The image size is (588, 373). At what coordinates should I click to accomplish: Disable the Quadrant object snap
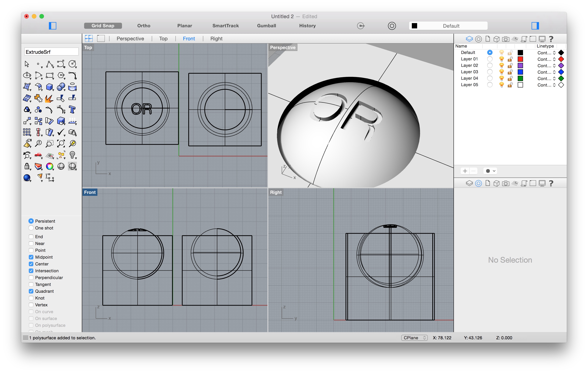pos(31,291)
